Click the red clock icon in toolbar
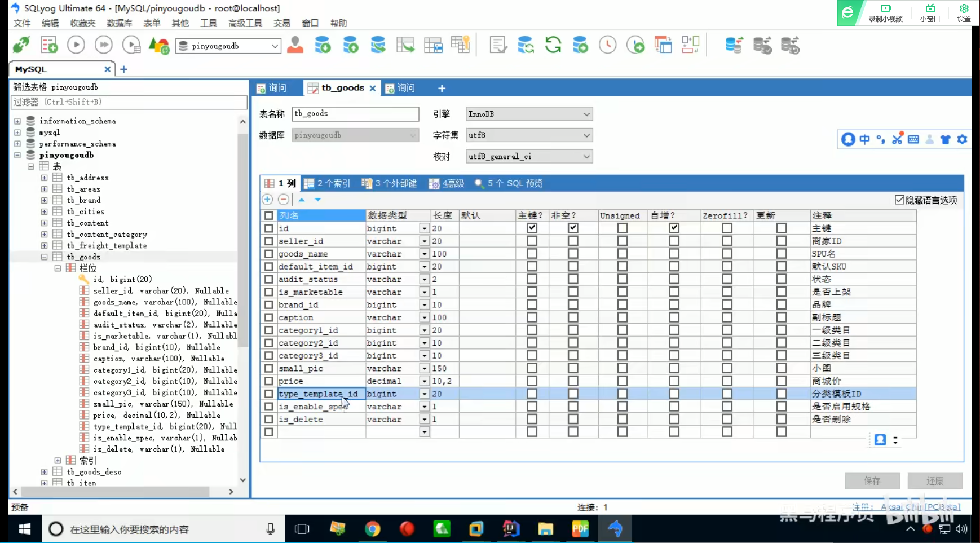The image size is (980, 543). [x=607, y=45]
